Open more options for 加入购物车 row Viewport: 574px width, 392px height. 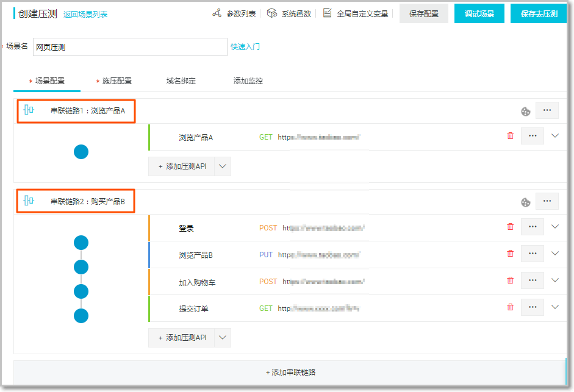533,280
